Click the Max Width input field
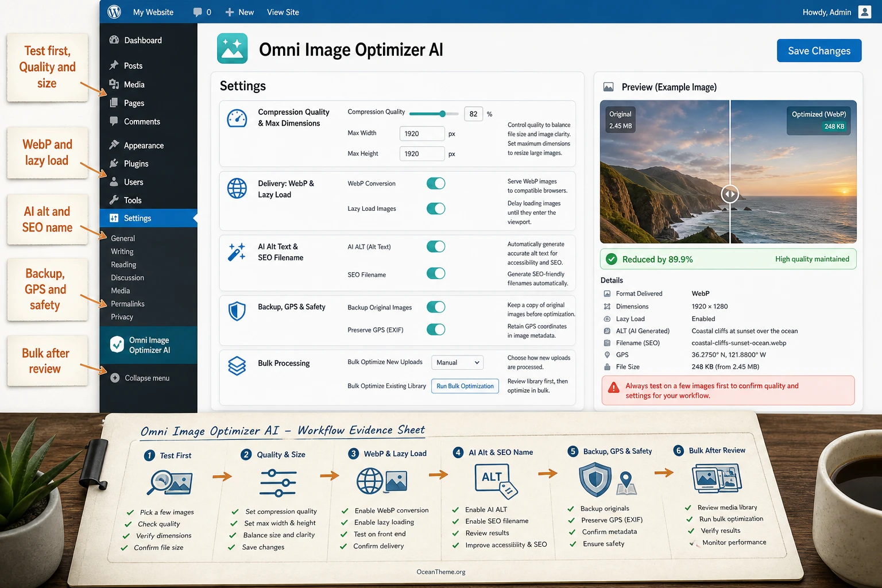Screen dimensions: 882x588 (x=422, y=134)
